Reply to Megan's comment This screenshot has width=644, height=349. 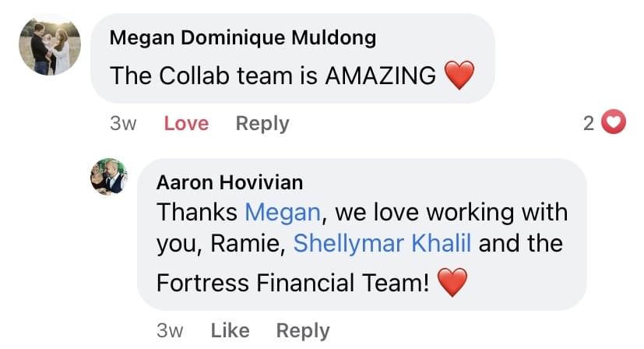(262, 123)
